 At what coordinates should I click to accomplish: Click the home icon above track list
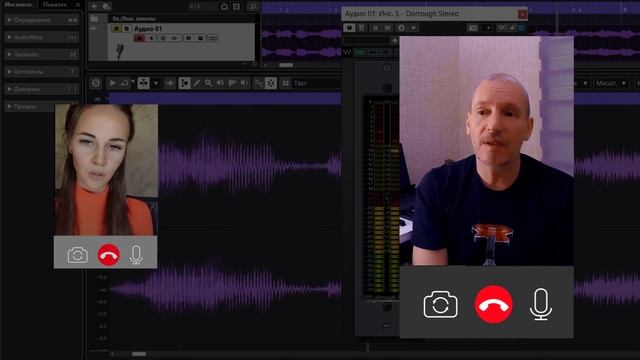click(224, 6)
